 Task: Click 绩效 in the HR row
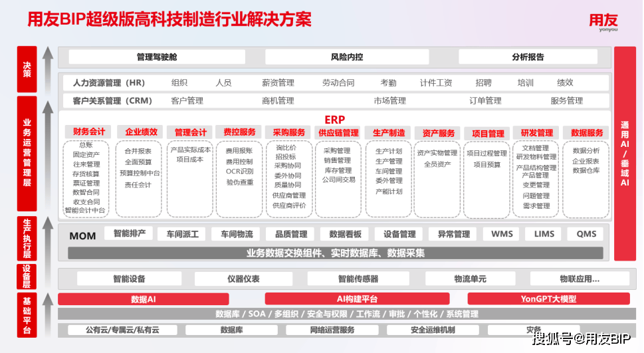[565, 82]
